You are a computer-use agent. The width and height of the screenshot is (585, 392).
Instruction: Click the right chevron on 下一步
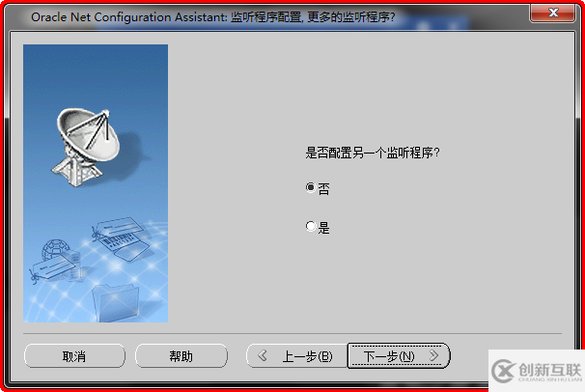click(433, 355)
